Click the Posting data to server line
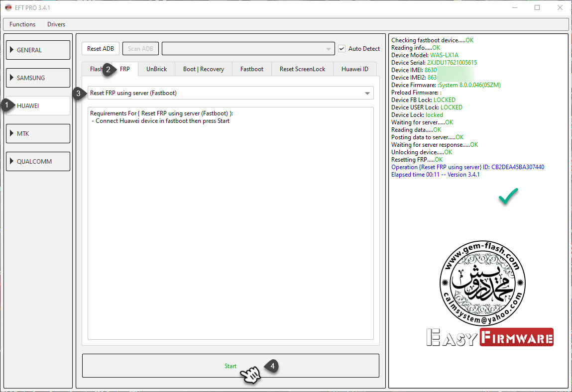Screen dimensions: 572x392 (x=428, y=137)
